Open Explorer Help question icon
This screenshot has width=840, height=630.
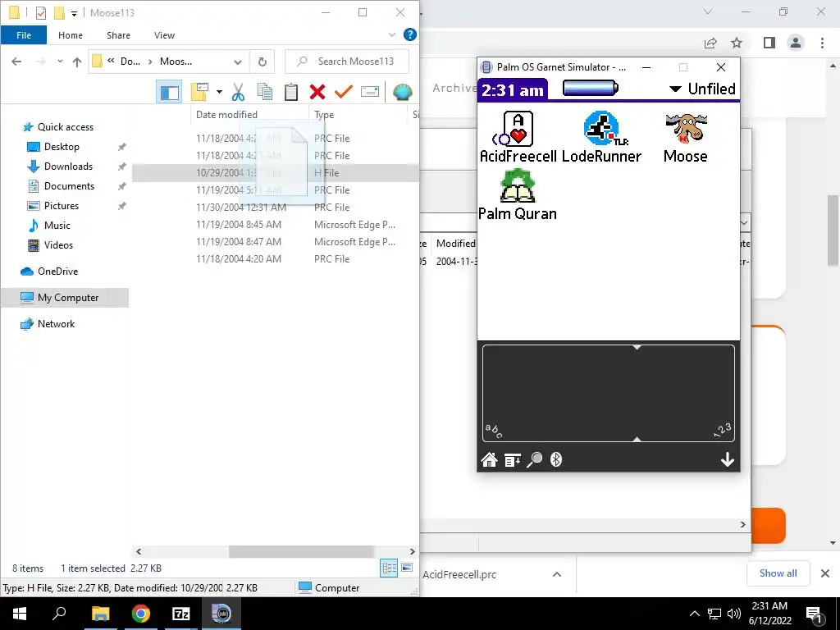coord(410,34)
